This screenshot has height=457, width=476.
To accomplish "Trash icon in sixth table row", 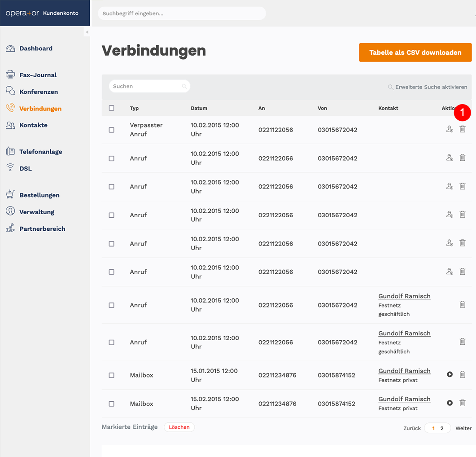I will coord(463,271).
